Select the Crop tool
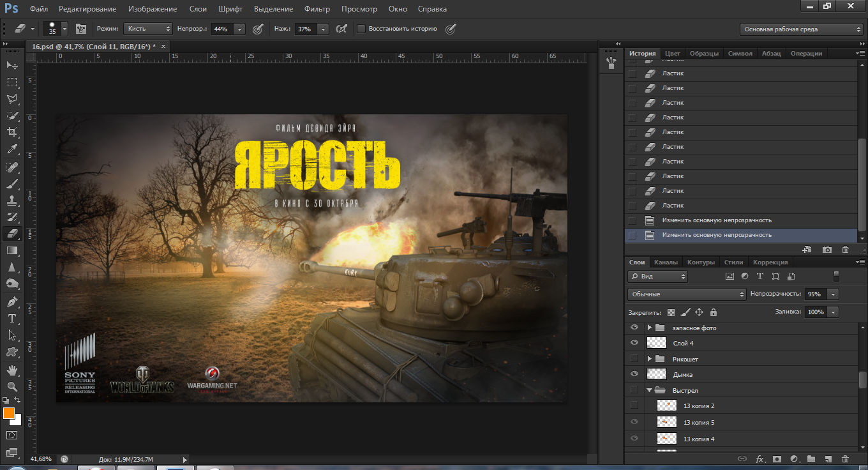Image resolution: width=868 pixels, height=470 pixels. (x=11, y=132)
